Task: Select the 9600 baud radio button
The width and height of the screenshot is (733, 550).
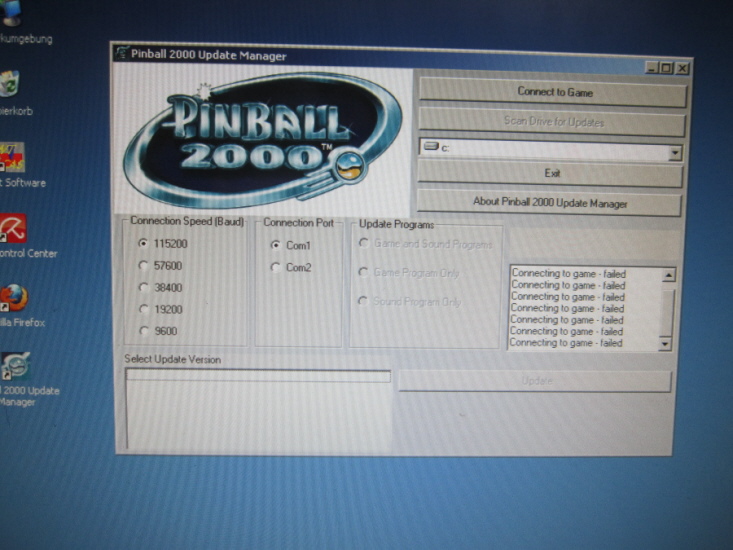Action: (x=144, y=331)
